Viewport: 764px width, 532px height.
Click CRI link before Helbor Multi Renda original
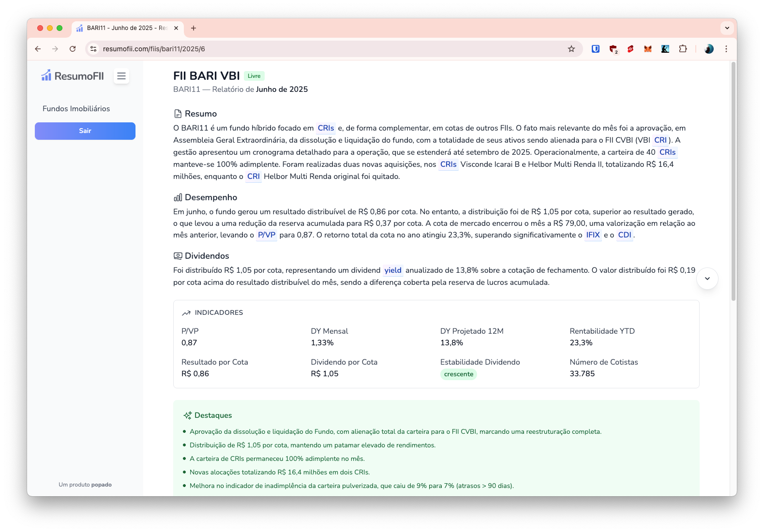tap(254, 177)
